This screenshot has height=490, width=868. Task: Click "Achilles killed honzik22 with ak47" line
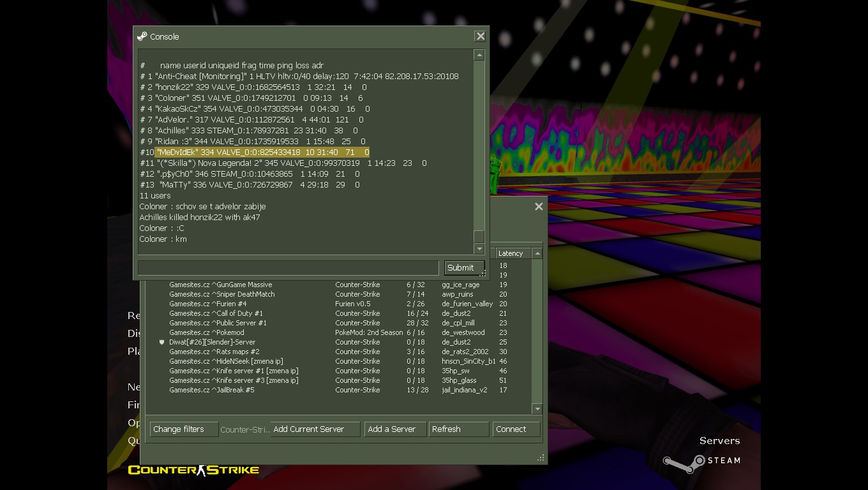200,217
